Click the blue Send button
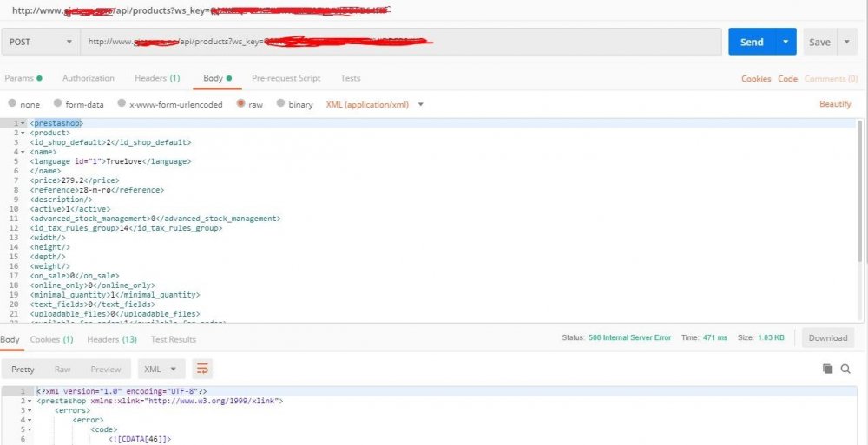The width and height of the screenshot is (868, 445). point(751,42)
